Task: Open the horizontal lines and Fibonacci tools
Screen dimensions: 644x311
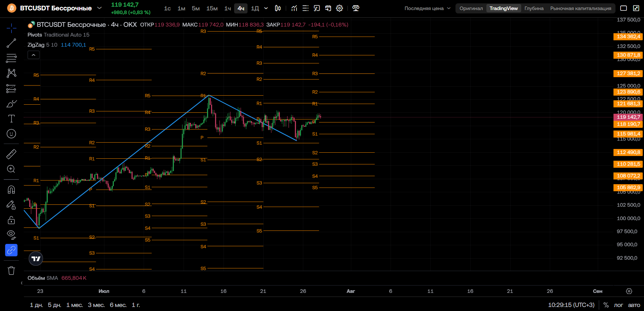Action: (11, 58)
